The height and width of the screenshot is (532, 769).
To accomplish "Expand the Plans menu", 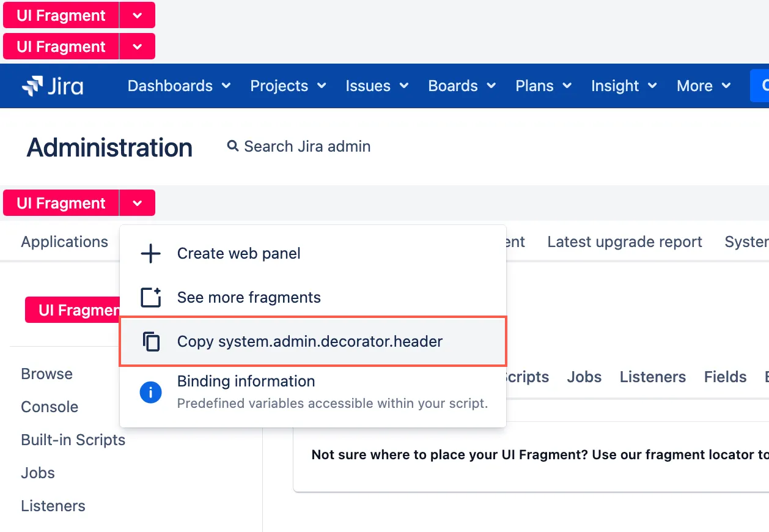I will click(x=543, y=86).
